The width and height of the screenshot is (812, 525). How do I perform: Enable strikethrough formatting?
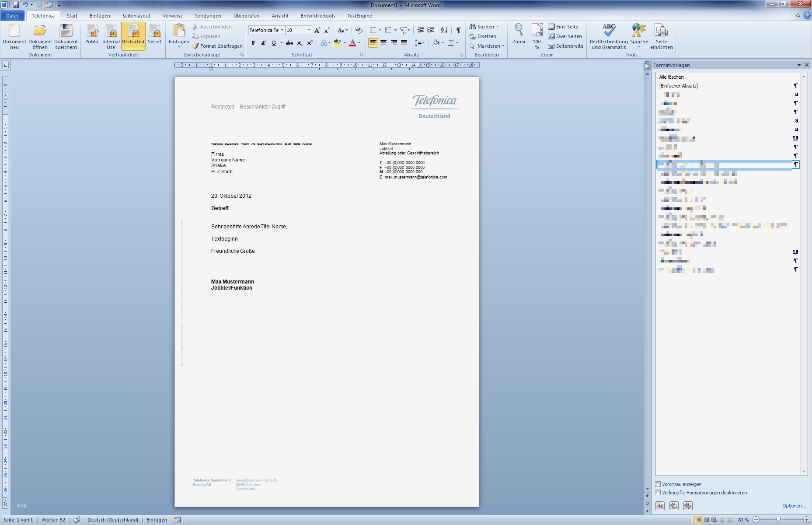[x=289, y=43]
